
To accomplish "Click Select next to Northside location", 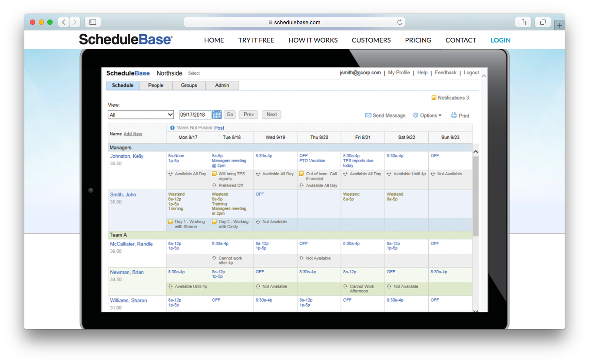I will [x=194, y=73].
